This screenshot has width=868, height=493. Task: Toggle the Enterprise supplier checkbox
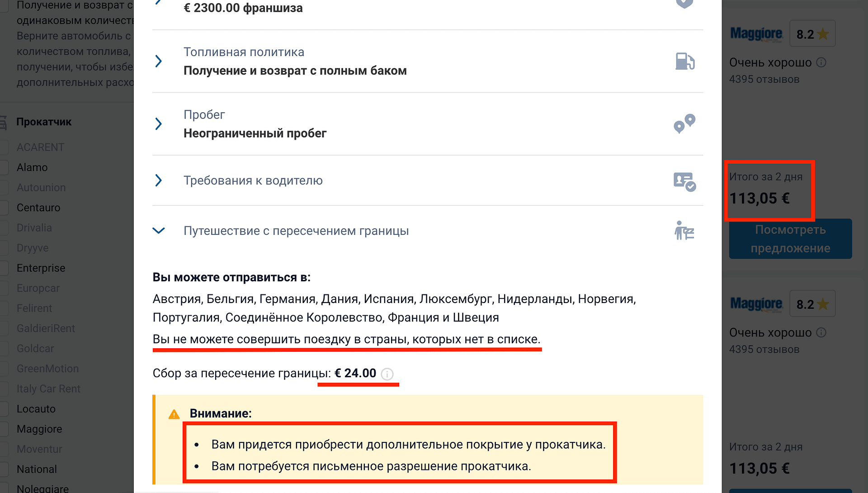4,268
